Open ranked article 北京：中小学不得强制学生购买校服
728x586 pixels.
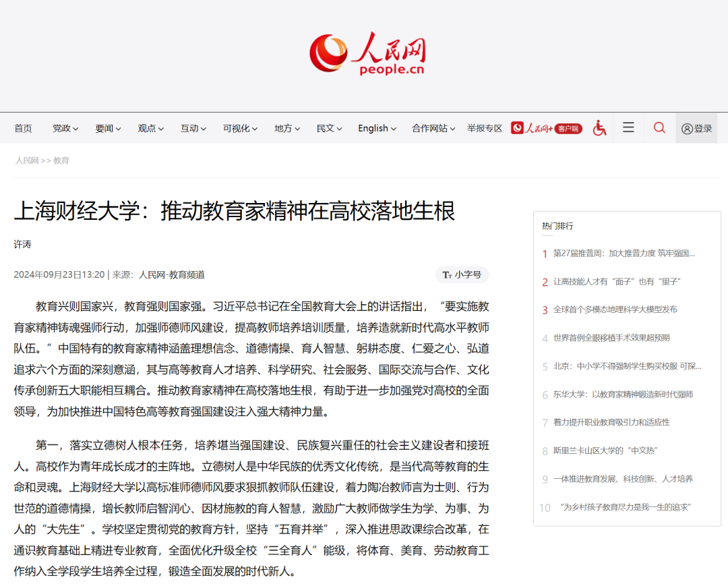click(628, 366)
